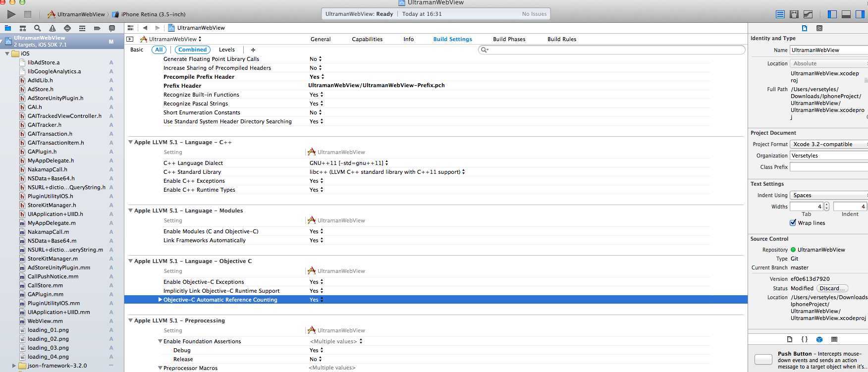Show the Code Snippet library
The width and height of the screenshot is (868, 372).
[805, 339]
